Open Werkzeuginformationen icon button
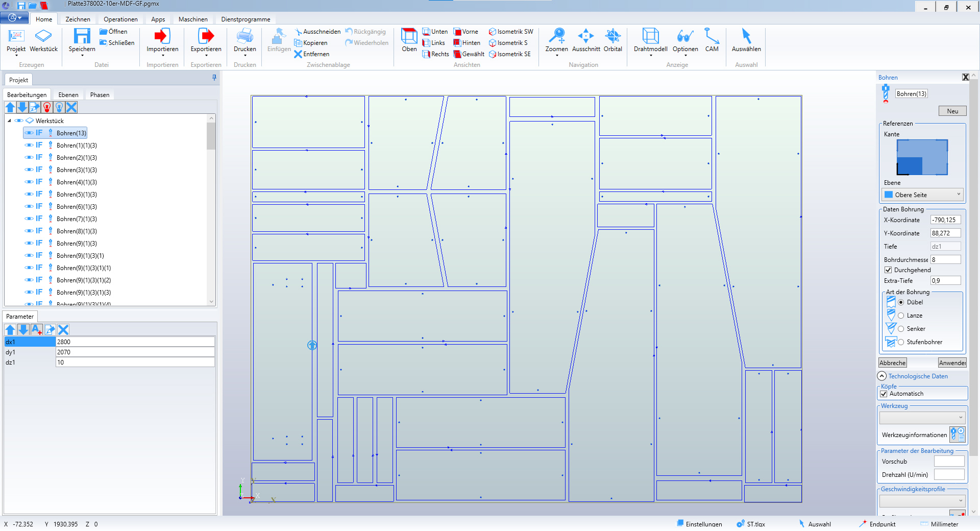This screenshot has height=531, width=980. pos(957,435)
